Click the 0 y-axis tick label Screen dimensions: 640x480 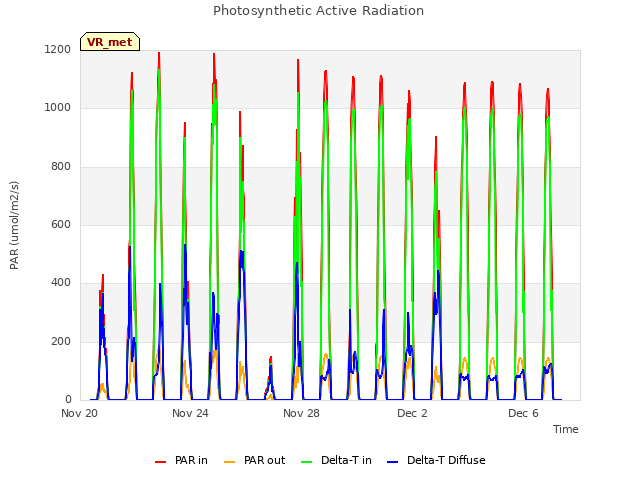[68, 400]
